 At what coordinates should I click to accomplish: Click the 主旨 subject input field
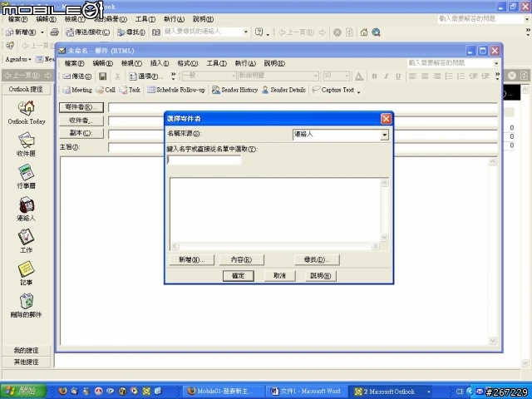click(x=303, y=147)
